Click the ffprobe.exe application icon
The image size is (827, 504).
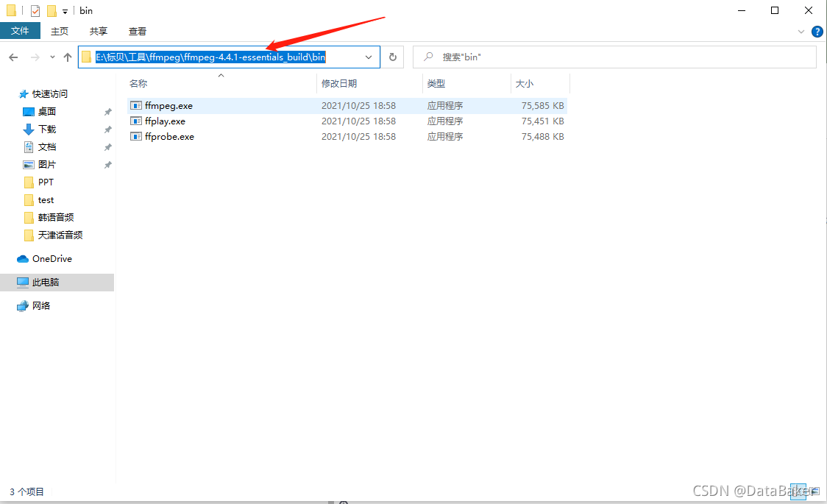point(136,137)
